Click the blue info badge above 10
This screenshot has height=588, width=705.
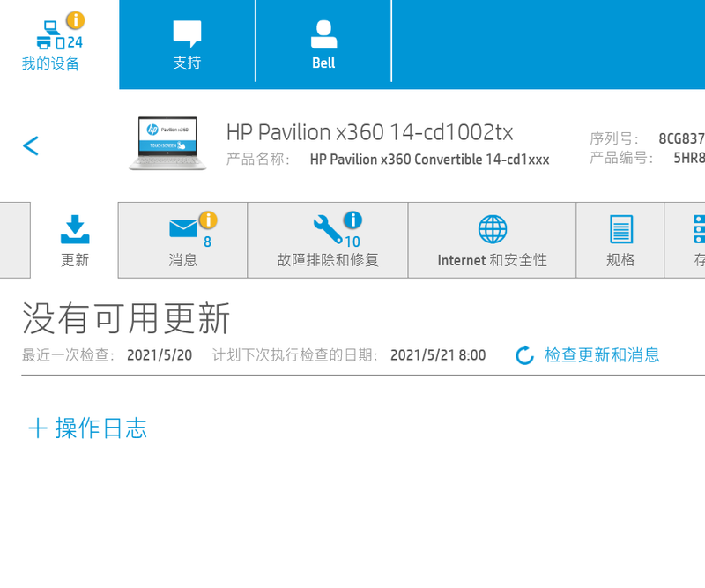coord(352,220)
